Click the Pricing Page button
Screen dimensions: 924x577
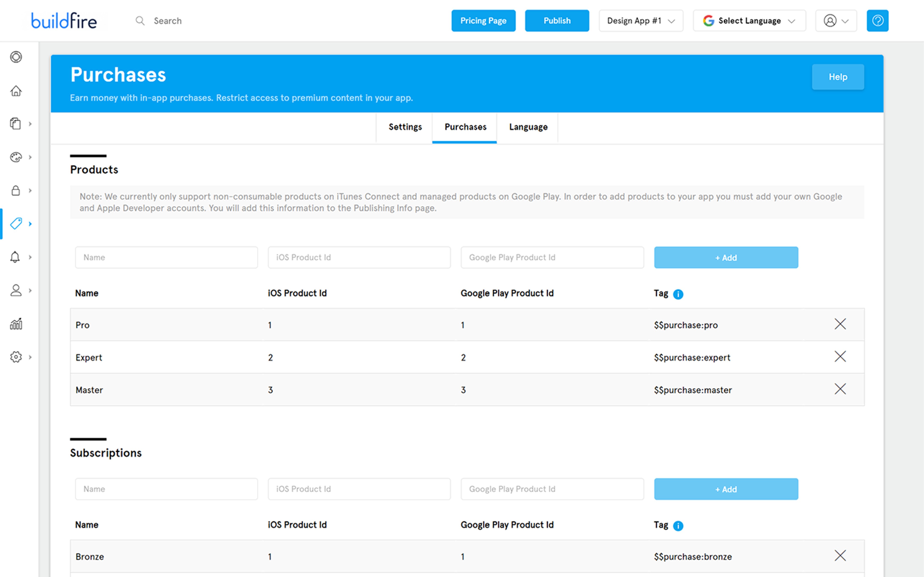click(483, 21)
